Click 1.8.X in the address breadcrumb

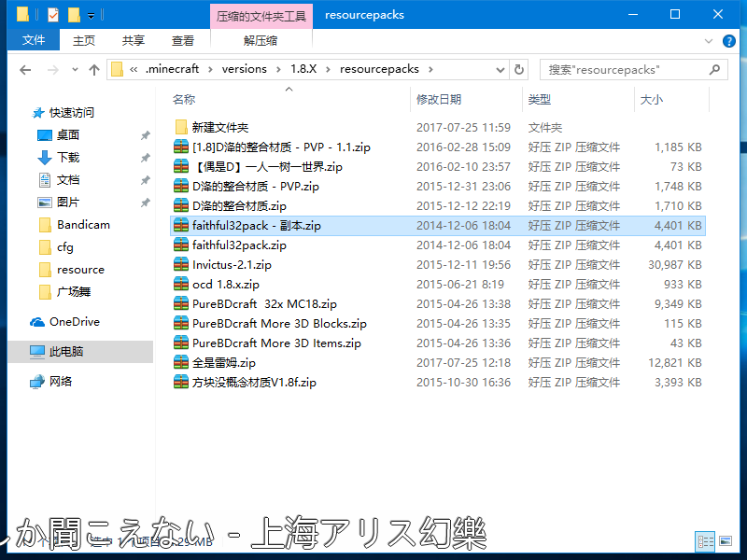point(303,69)
